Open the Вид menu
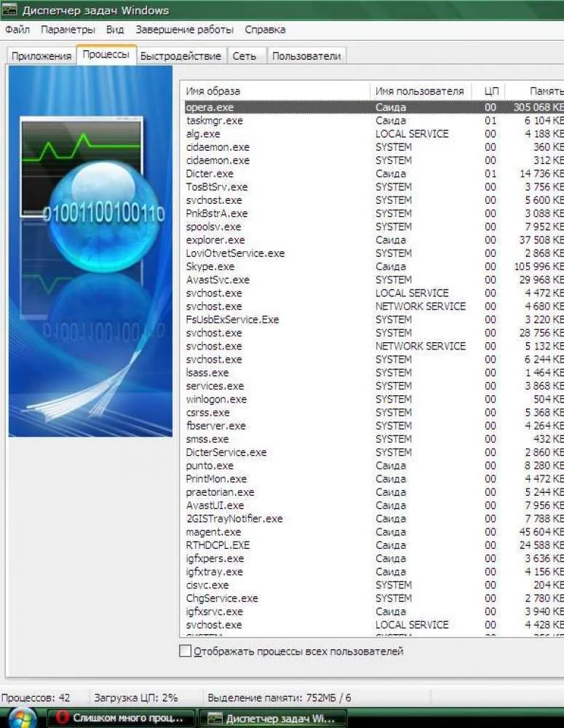Image resolution: width=564 pixels, height=728 pixels. click(115, 30)
